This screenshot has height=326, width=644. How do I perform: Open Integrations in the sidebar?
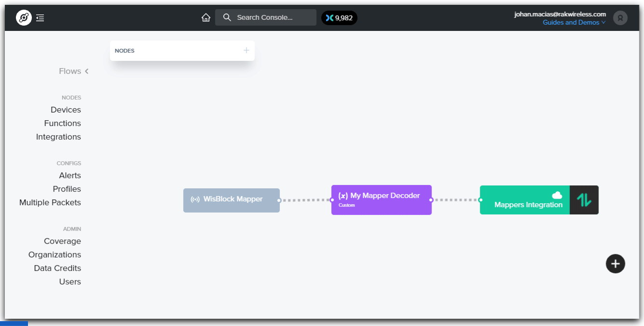58,137
